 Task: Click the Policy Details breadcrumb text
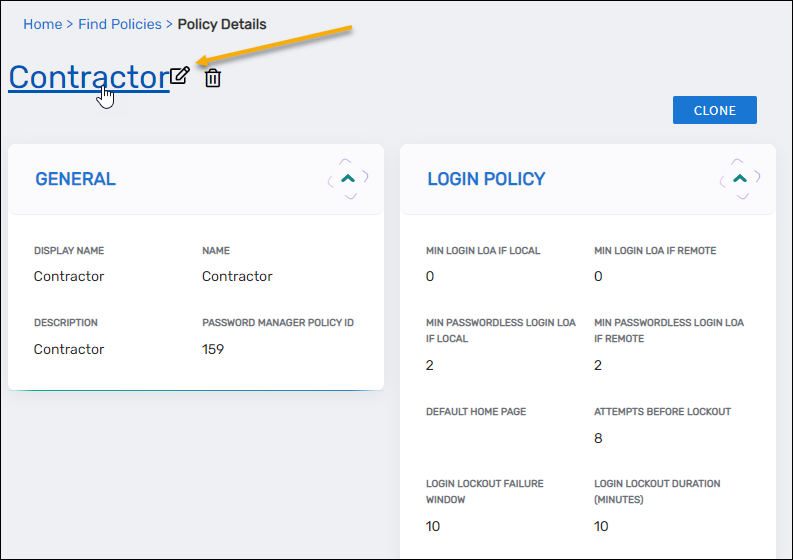tap(222, 24)
